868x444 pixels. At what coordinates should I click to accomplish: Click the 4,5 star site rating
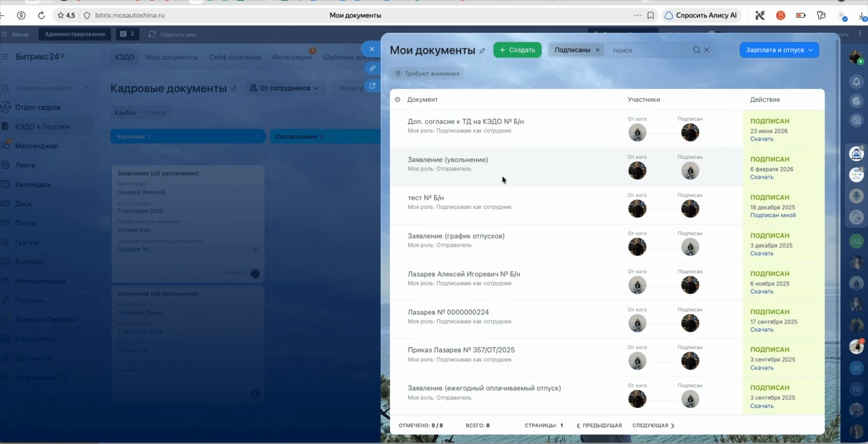[x=66, y=15]
